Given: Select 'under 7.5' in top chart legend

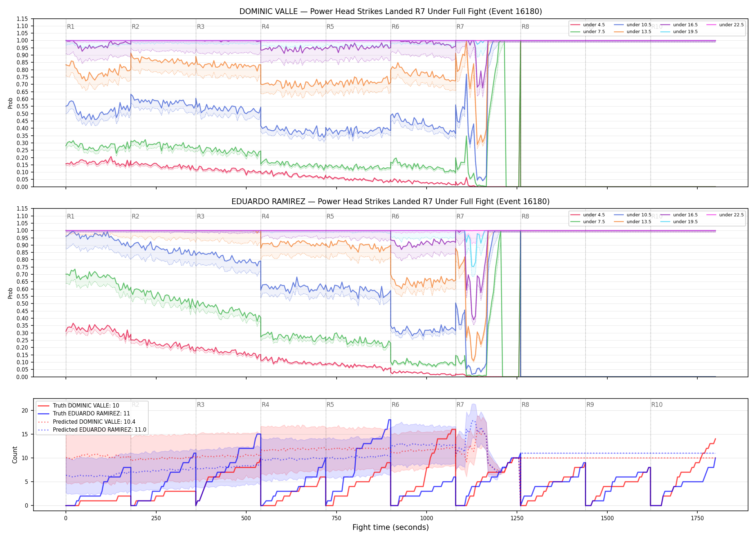Looking at the screenshot, I should click(x=588, y=32).
